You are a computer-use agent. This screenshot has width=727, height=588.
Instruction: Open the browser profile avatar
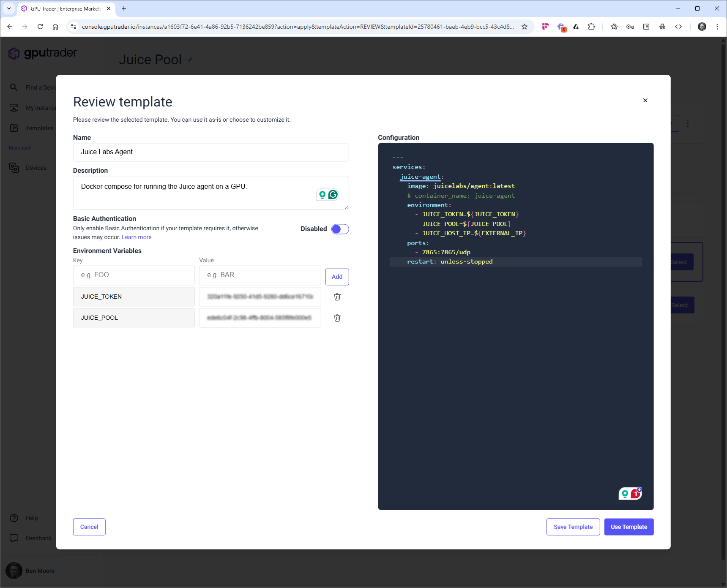pyautogui.click(x=702, y=27)
